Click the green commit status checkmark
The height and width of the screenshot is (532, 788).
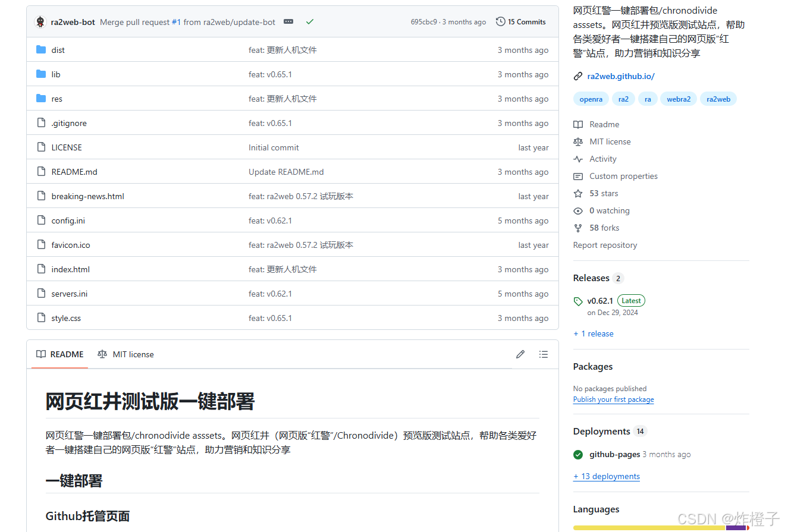coord(309,22)
